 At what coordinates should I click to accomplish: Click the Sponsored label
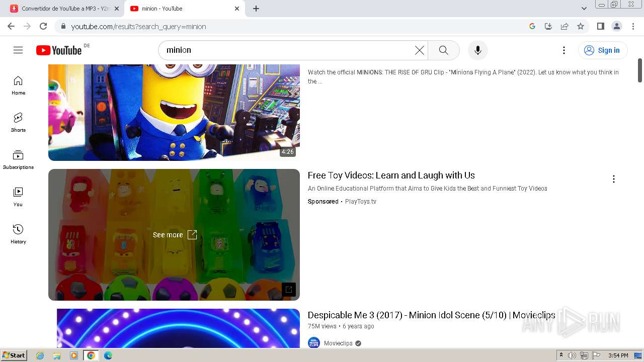323,202
